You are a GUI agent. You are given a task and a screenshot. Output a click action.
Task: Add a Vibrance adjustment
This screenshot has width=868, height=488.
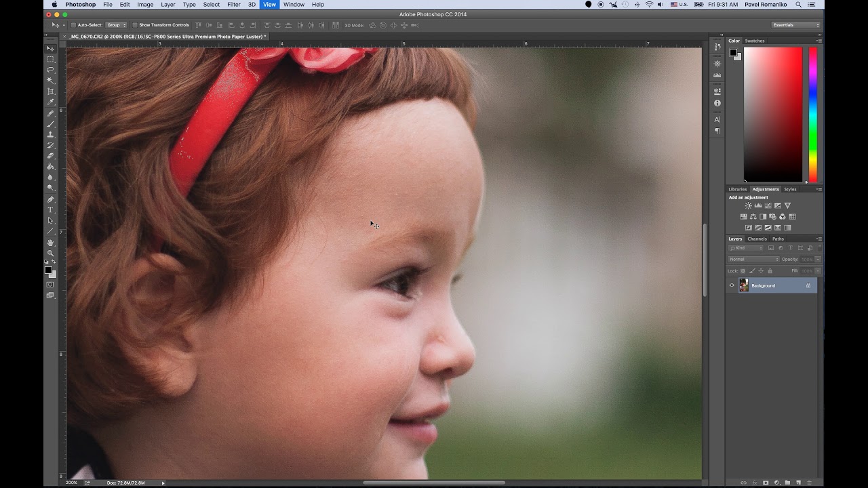(x=787, y=205)
